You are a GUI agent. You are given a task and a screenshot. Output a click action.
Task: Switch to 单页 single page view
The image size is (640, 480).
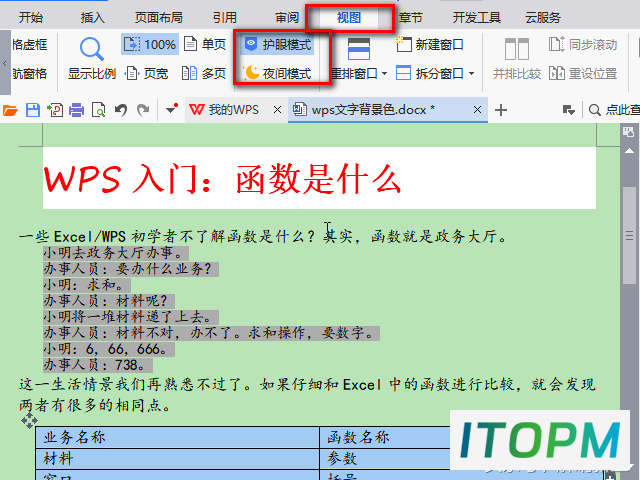coord(205,44)
